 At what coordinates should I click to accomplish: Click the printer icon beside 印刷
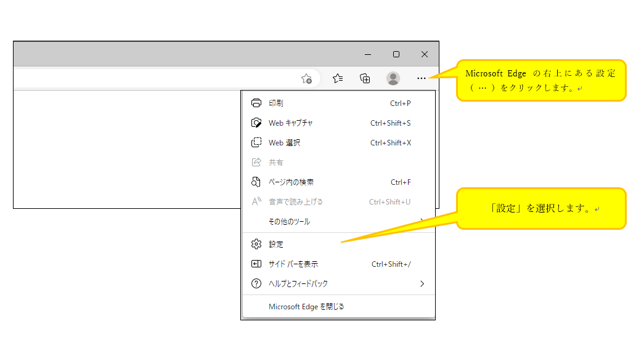point(256,103)
